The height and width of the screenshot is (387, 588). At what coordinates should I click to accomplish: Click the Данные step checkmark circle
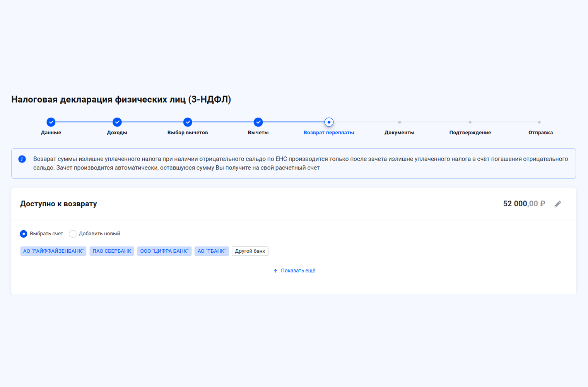pyautogui.click(x=51, y=122)
